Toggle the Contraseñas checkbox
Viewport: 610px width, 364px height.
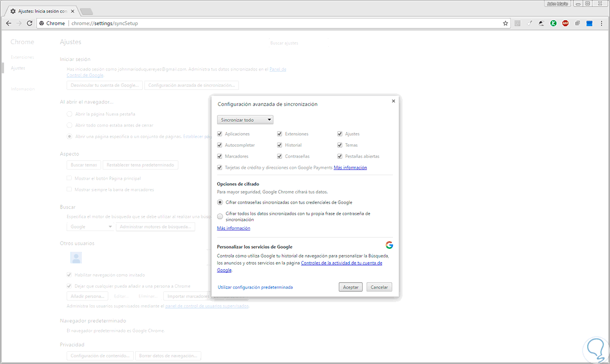tap(280, 156)
